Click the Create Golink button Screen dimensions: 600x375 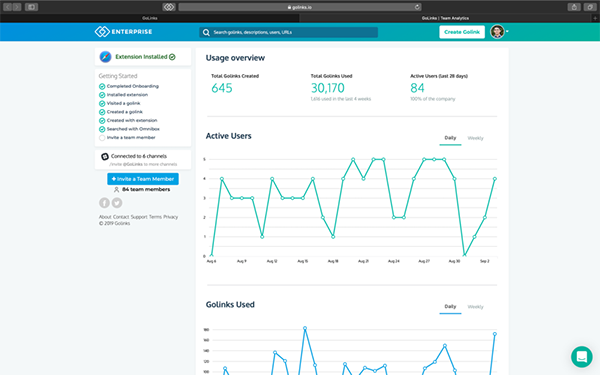462,32
